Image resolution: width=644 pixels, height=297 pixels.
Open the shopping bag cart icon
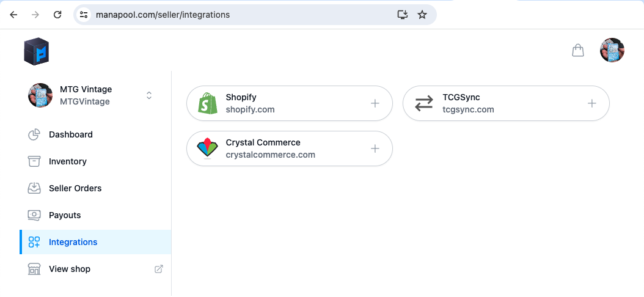click(578, 50)
